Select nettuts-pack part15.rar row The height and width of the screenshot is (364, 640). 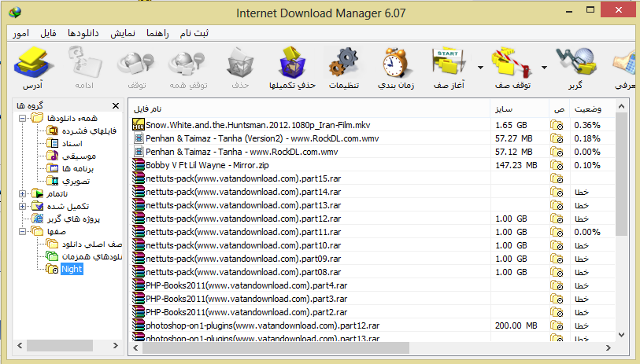(x=372, y=178)
